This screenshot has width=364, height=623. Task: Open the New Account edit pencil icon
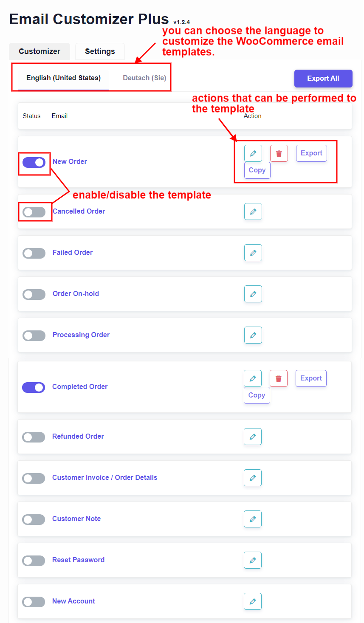[252, 601]
